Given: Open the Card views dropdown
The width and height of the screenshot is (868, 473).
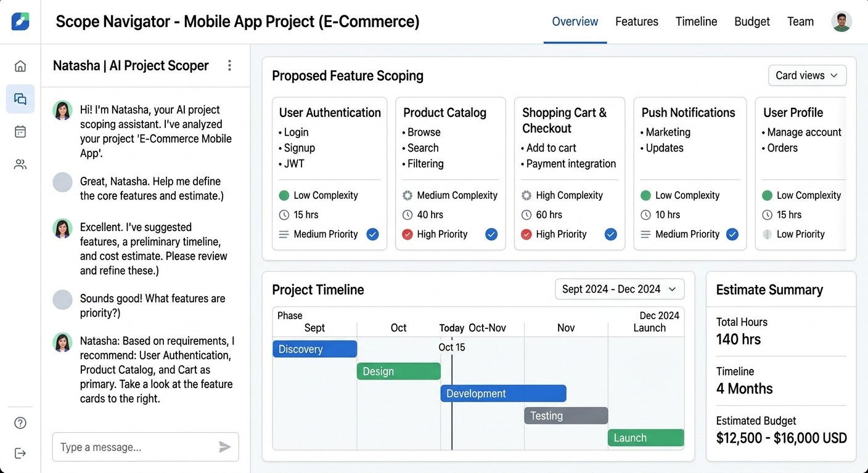Looking at the screenshot, I should click(x=807, y=75).
